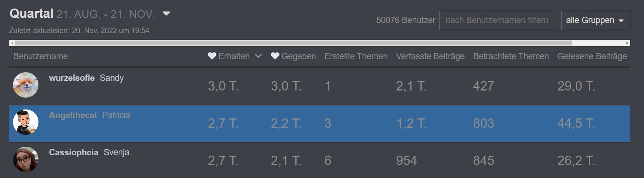Click the scrollbar left arrow
The image size is (644, 178).
click(12, 43)
